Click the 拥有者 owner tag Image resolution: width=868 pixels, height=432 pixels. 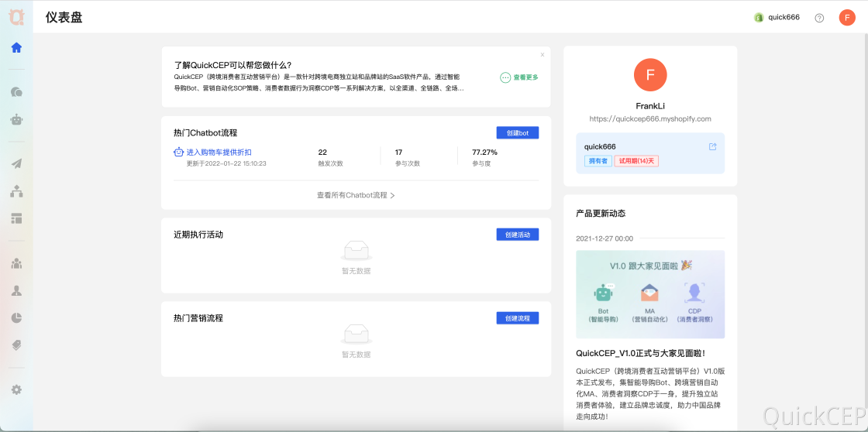point(598,161)
